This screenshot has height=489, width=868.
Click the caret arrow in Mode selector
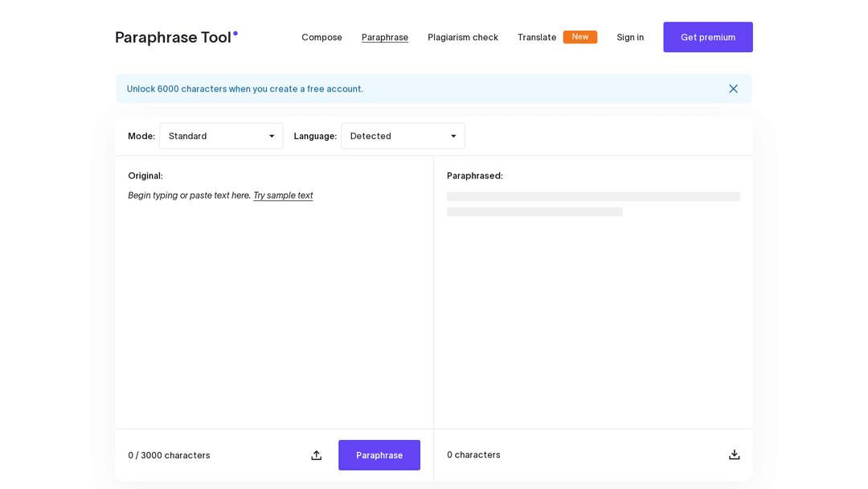[272, 136]
